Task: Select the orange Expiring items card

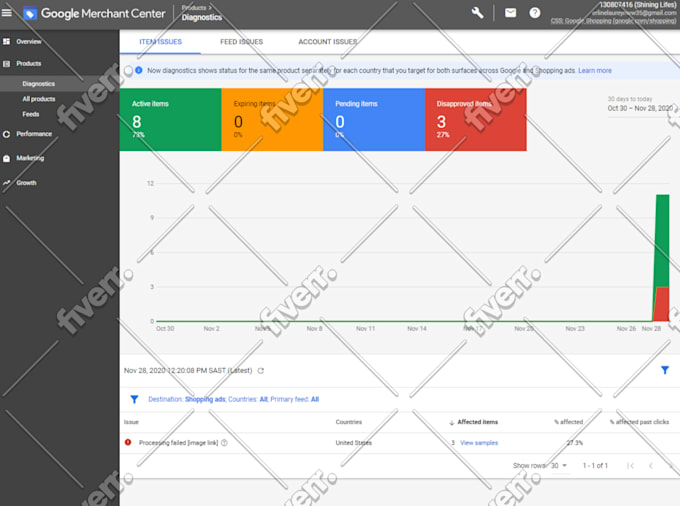Action: coord(272,120)
